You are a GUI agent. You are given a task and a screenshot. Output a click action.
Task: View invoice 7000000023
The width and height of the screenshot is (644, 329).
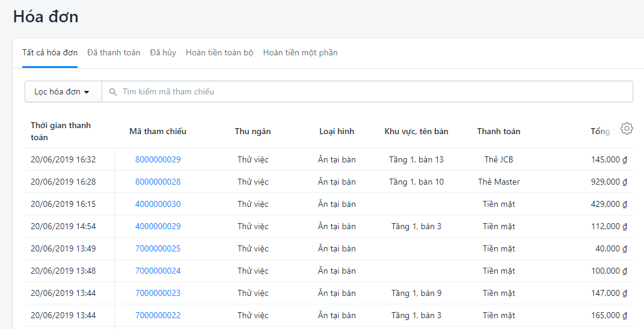point(158,294)
